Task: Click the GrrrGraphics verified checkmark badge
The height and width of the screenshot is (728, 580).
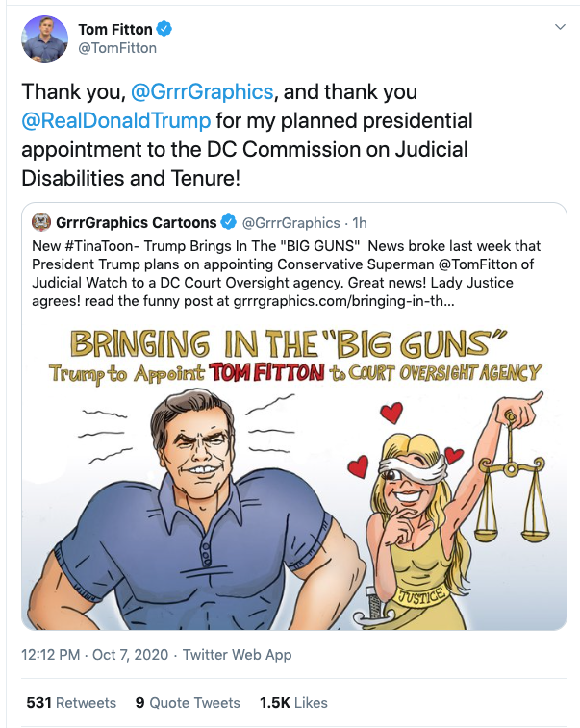Action: point(229,222)
